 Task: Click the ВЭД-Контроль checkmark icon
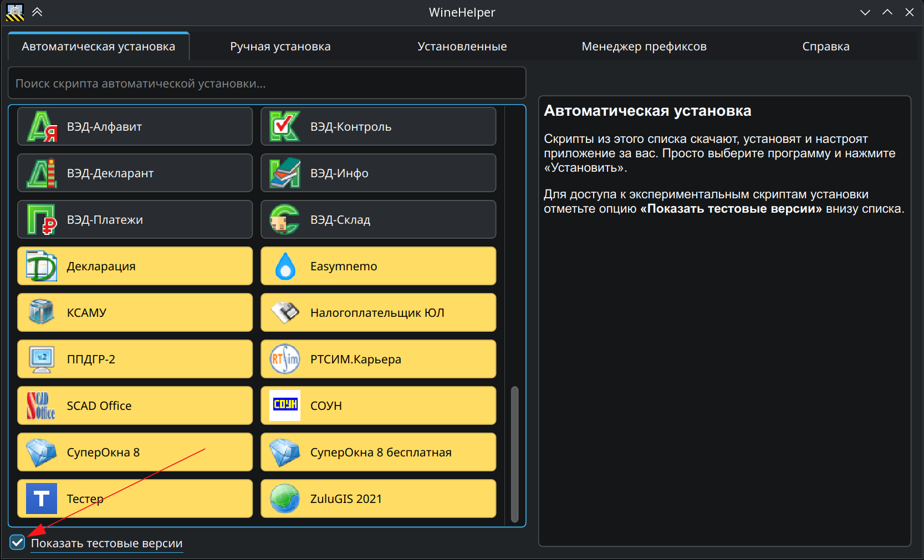tap(285, 126)
